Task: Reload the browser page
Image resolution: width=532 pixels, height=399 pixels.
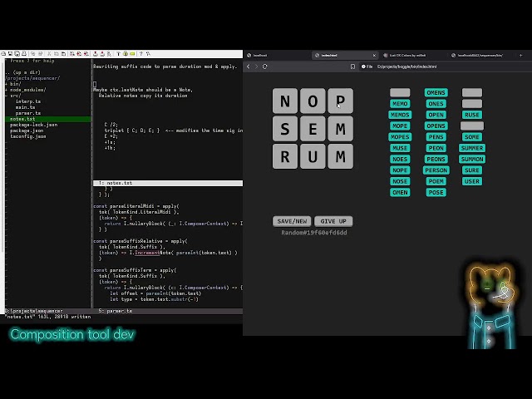Action: pos(265,66)
